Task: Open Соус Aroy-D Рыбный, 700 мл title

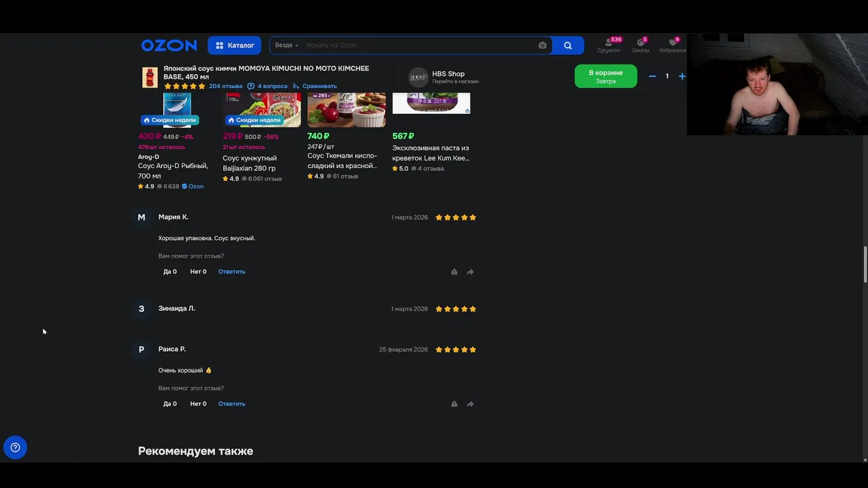Action: pos(173,170)
